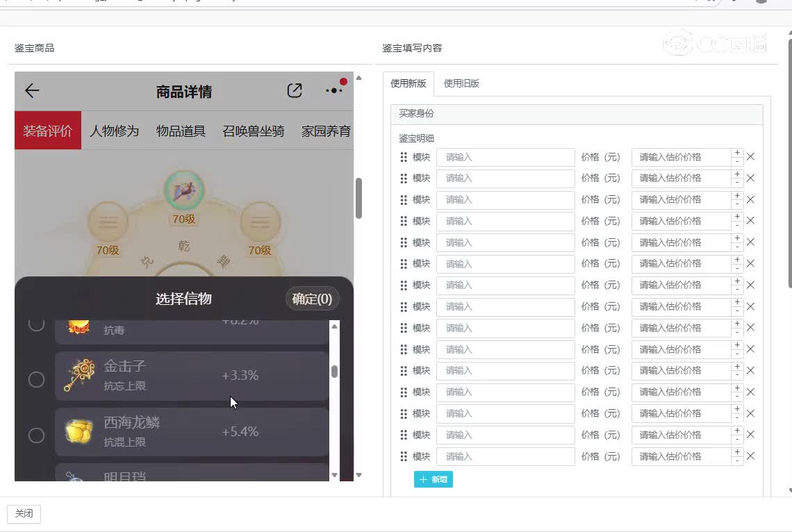Click the 西海龙鳞 gold scale icon
Screen dimensions: 792x532
tap(79, 431)
